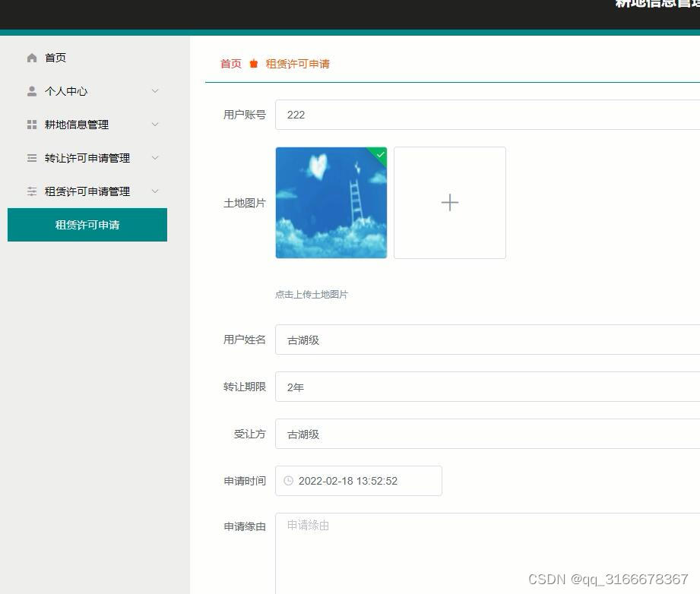Click the grid icon for 耕地信息管理
This screenshot has width=700, height=594.
(31, 124)
